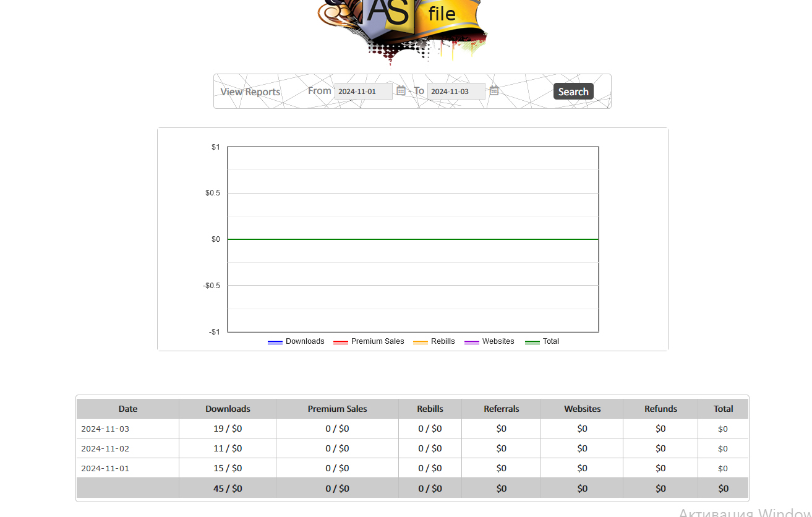Click the Date column header

[128, 409]
